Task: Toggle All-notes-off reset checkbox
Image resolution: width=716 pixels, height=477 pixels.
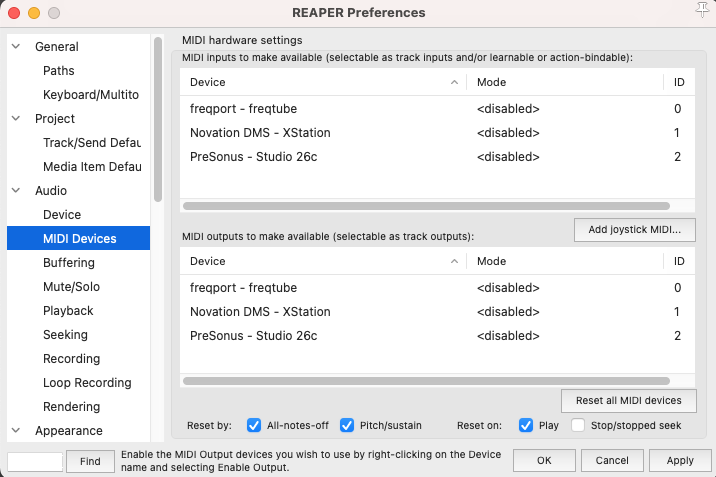Action: coord(254,425)
